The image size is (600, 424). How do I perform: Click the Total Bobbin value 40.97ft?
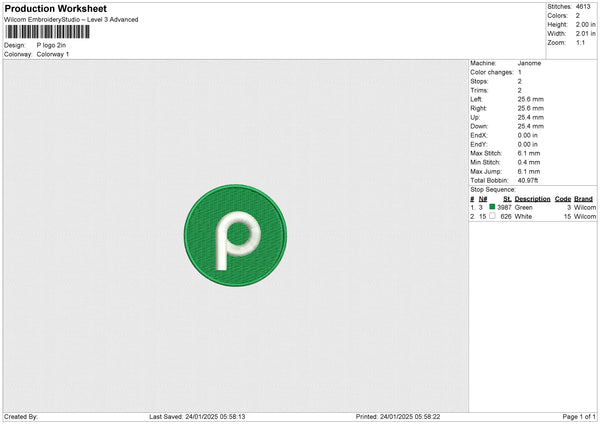point(528,181)
